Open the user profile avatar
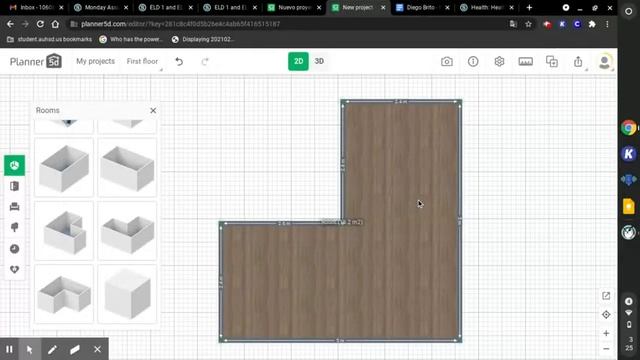This screenshot has width=640, height=360. (604, 62)
